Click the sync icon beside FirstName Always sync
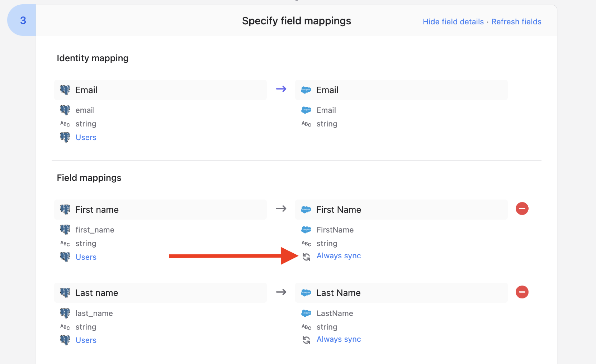The height and width of the screenshot is (364, 596). tap(306, 257)
